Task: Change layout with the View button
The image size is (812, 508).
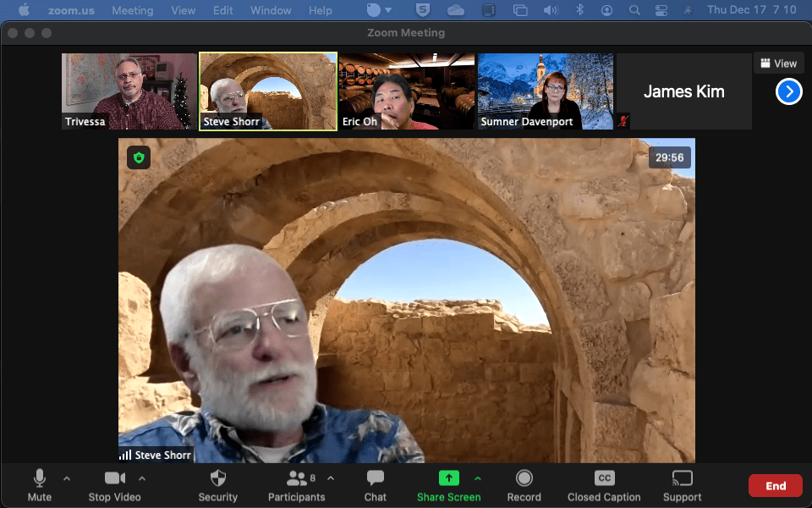Action: tap(778, 63)
